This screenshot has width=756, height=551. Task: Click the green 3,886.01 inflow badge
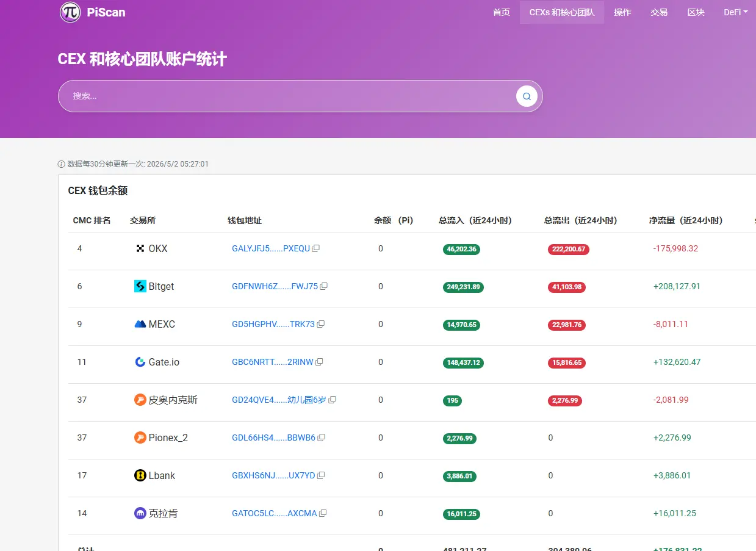(x=459, y=476)
